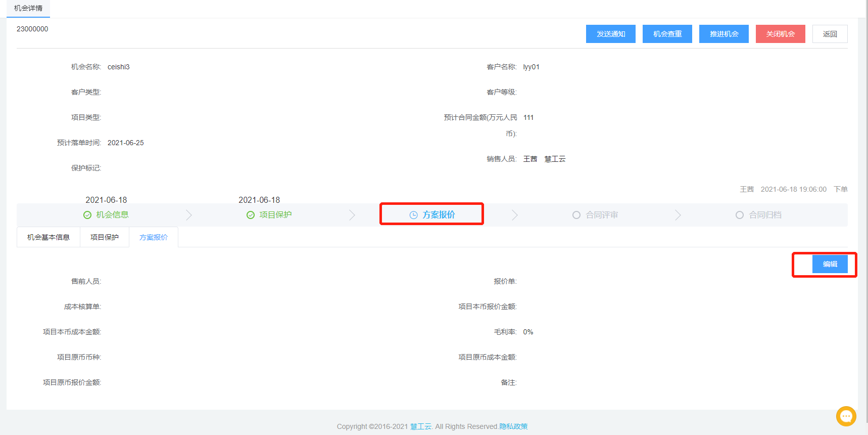Click the green checkmark icon beside 机会信息
868x435 pixels.
[87, 215]
